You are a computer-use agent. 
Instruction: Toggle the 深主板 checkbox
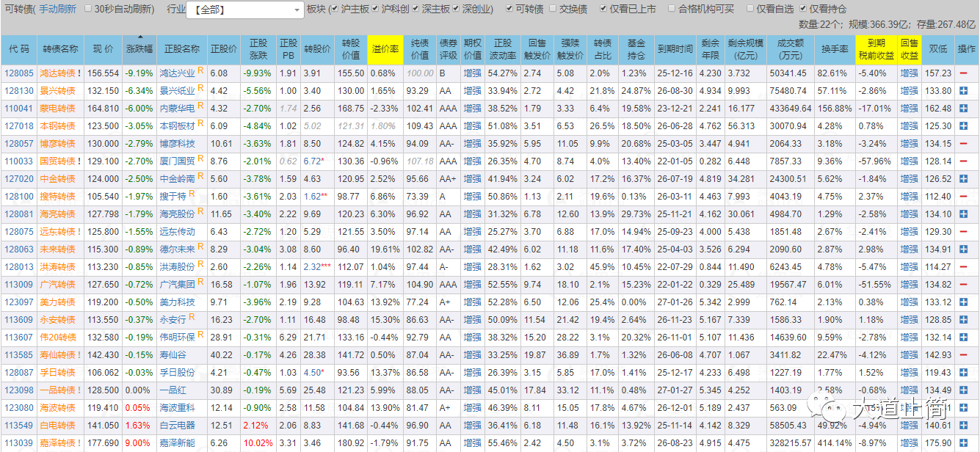pyautogui.click(x=415, y=10)
